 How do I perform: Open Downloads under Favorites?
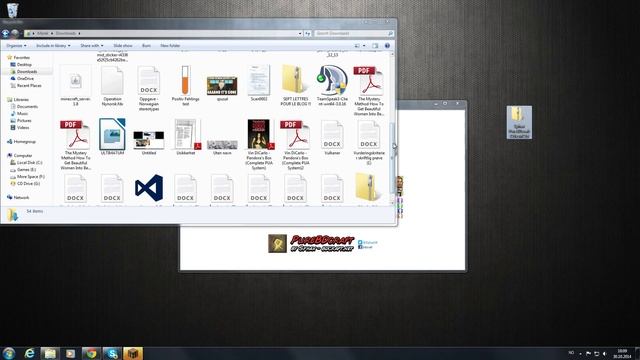27,71
